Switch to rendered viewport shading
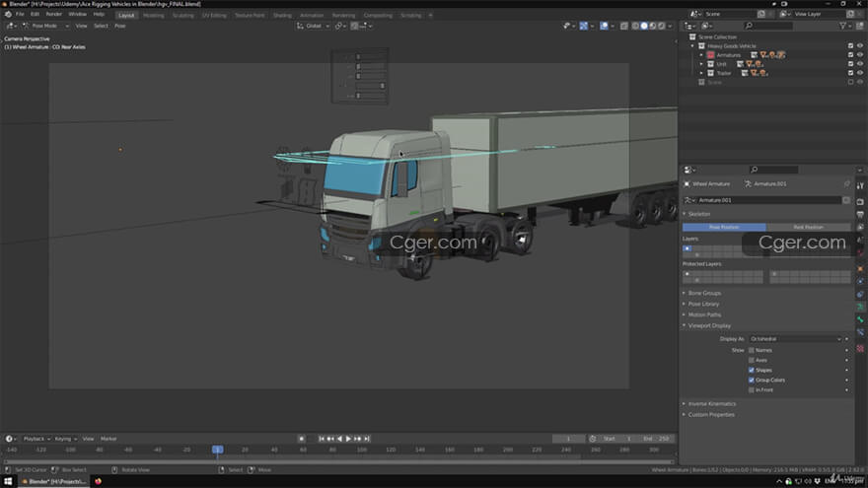 coord(661,26)
